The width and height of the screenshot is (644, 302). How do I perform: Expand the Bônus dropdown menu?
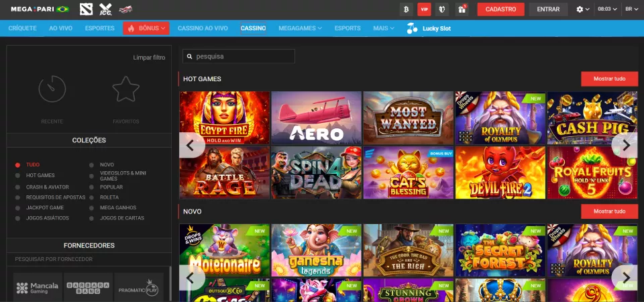146,28
